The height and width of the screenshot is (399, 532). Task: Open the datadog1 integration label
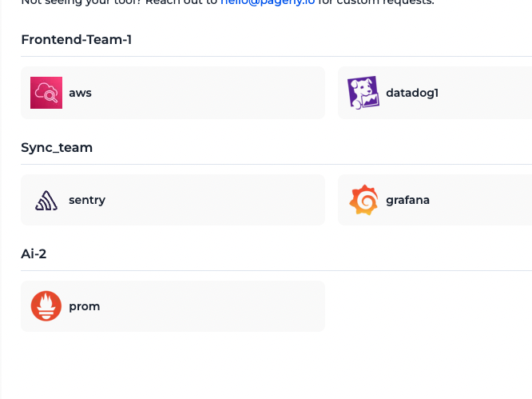tap(412, 93)
